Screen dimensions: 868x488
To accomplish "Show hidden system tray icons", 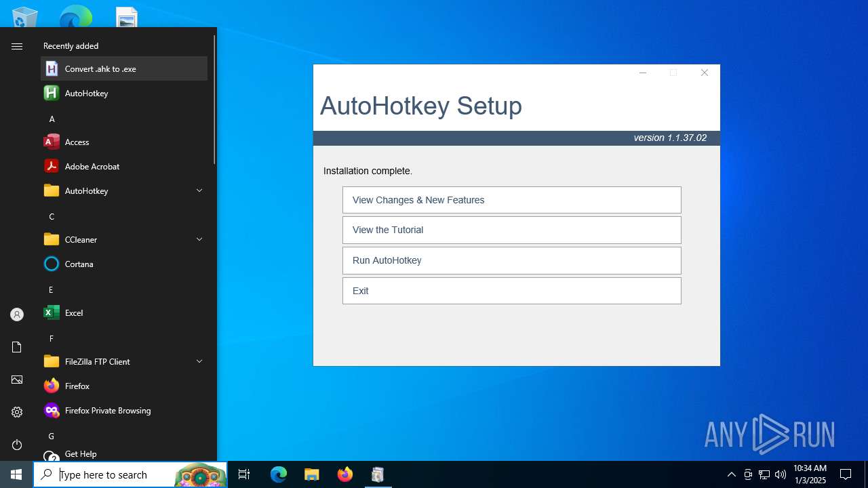I will tap(731, 474).
